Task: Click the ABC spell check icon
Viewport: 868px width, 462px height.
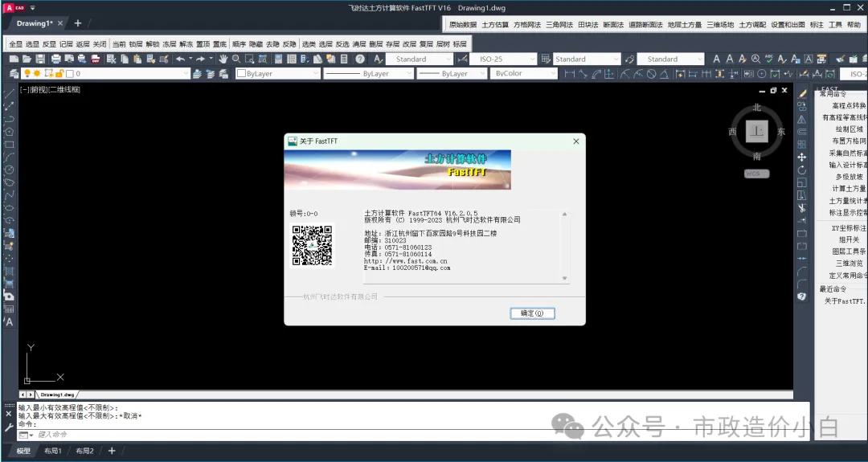Action: coord(769,59)
